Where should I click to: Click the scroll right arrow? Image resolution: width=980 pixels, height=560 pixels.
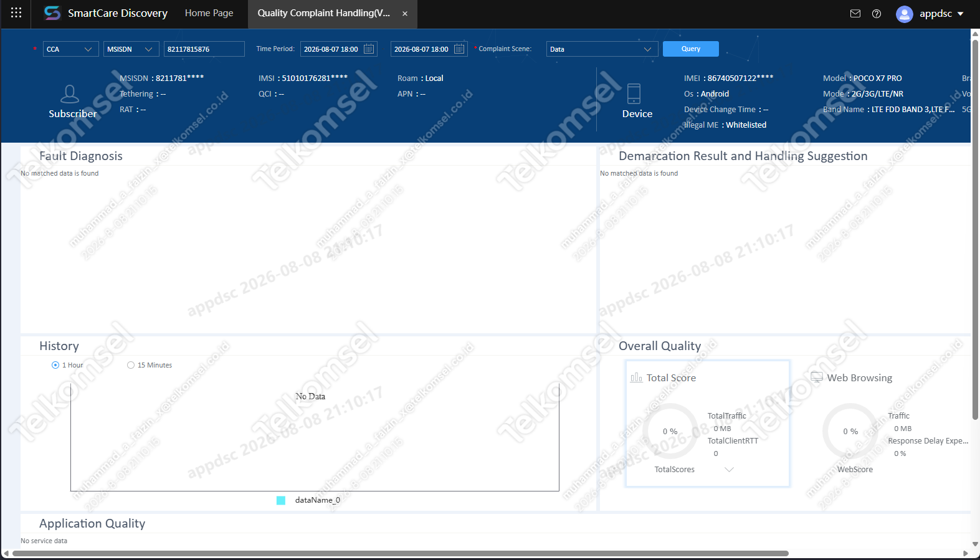[x=966, y=553]
